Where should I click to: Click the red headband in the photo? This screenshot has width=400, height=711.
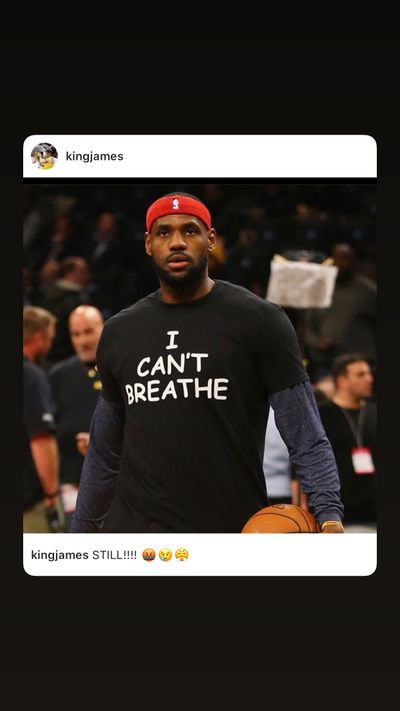(x=178, y=212)
